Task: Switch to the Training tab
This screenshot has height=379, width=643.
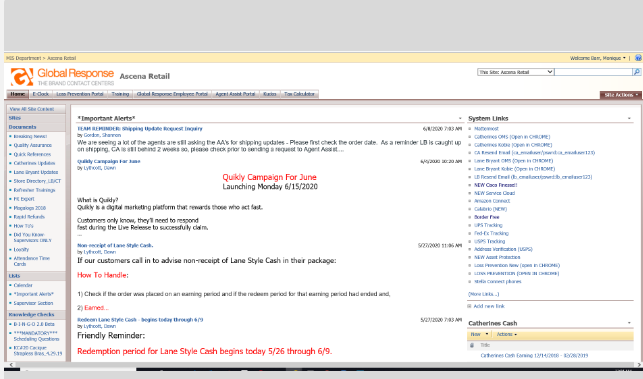Action: pyautogui.click(x=120, y=94)
